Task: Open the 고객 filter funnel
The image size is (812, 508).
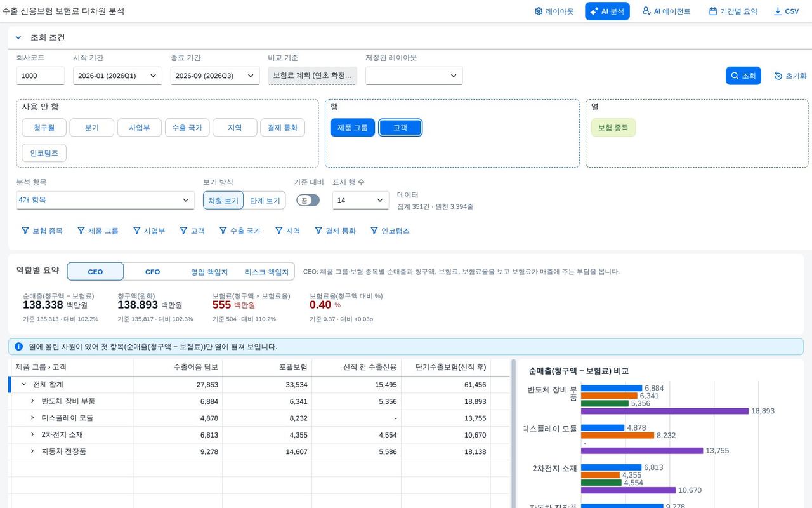Action: [192, 231]
